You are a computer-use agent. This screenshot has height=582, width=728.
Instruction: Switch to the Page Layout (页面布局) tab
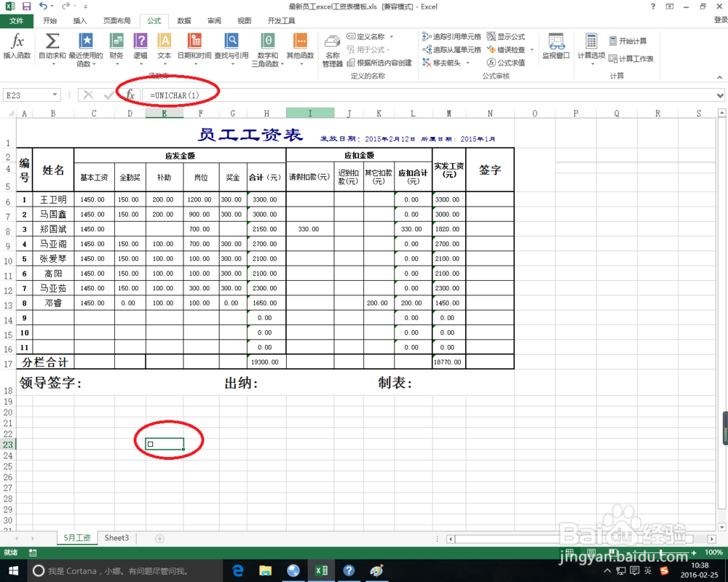(x=116, y=21)
